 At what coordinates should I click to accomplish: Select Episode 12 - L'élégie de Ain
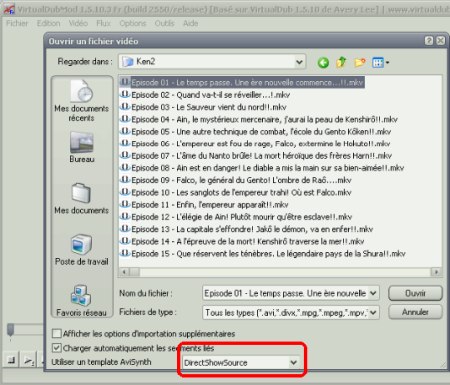tap(236, 217)
